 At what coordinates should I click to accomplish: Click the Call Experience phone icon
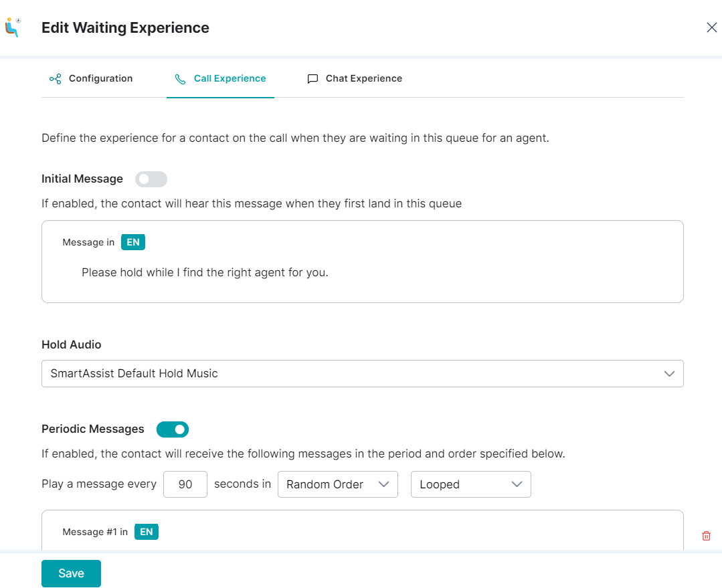pyautogui.click(x=181, y=79)
